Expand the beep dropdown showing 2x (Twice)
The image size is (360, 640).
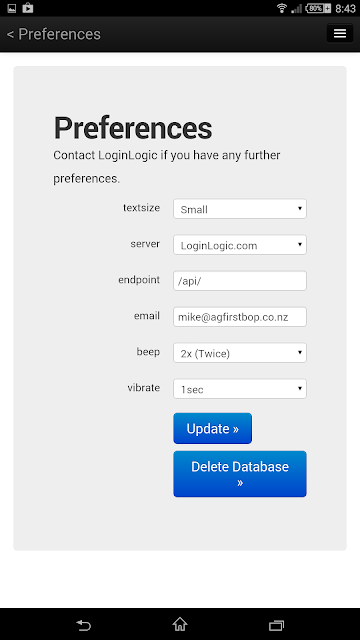[240, 353]
